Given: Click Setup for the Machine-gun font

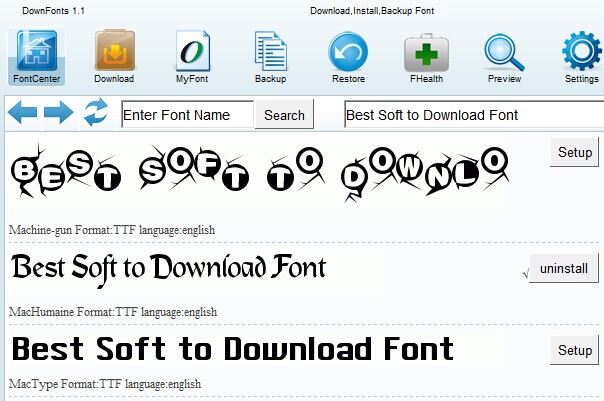Looking at the screenshot, I should click(x=575, y=152).
